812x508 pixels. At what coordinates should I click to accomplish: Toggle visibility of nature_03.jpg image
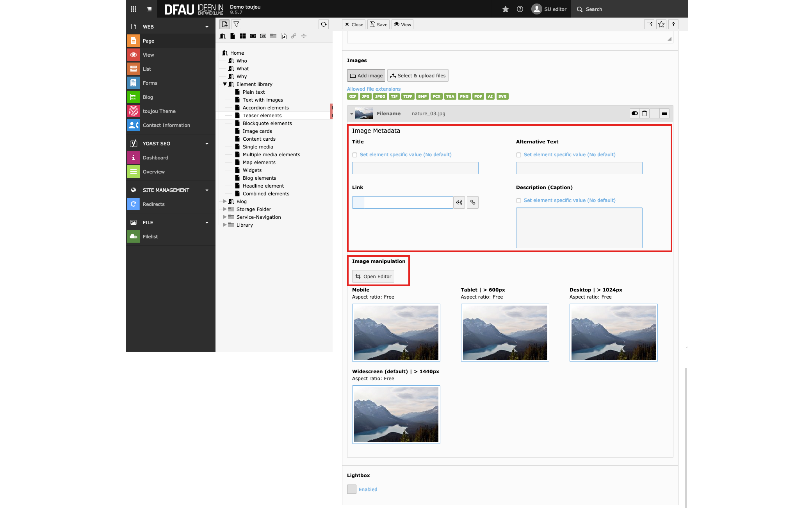pyautogui.click(x=635, y=113)
